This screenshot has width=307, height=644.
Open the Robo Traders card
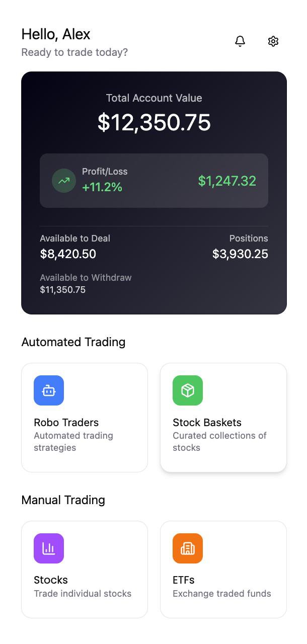84,418
